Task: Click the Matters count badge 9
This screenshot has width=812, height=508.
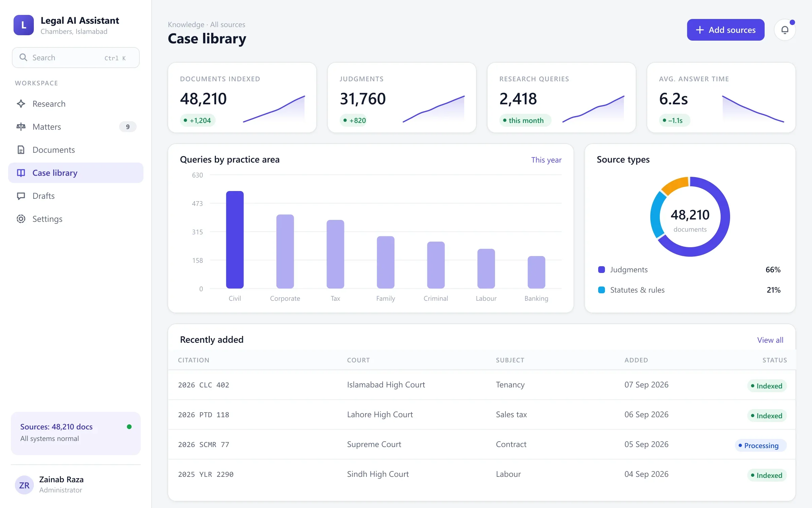Action: 128,127
